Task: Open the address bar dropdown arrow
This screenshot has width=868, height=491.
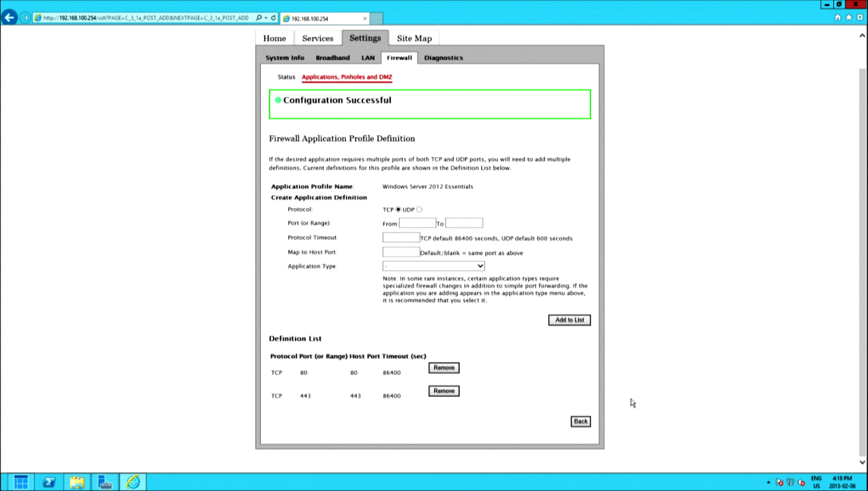Action: tap(265, 18)
